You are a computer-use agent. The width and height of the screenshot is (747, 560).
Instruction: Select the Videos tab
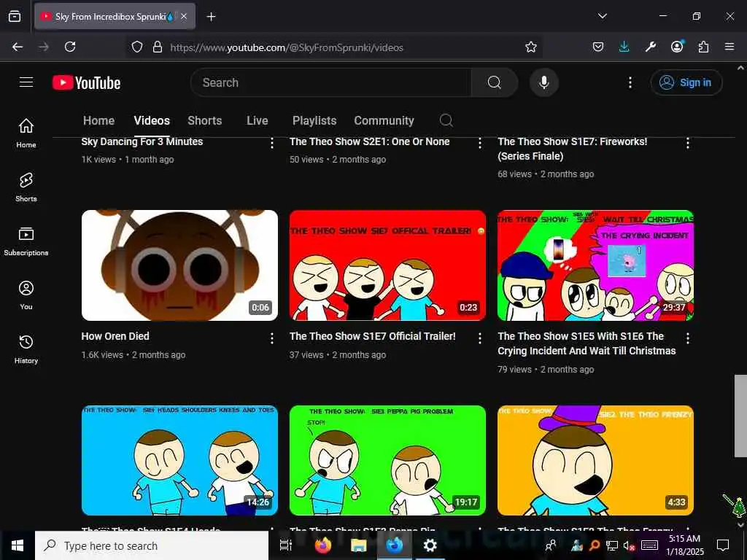152,120
